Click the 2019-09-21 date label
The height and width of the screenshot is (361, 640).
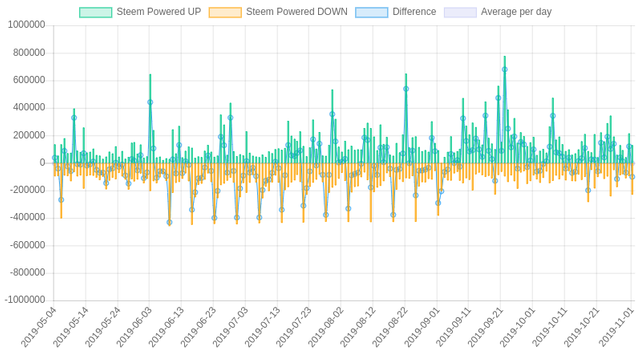point(486,328)
